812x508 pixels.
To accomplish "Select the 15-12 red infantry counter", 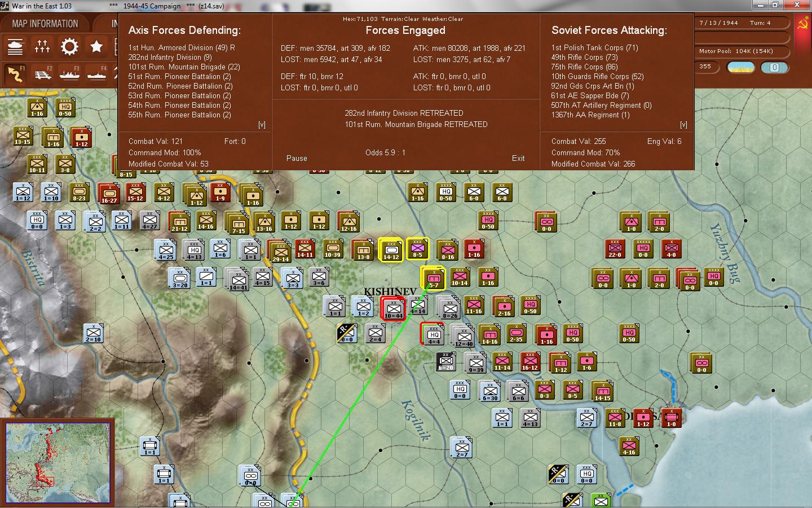I will (135, 192).
